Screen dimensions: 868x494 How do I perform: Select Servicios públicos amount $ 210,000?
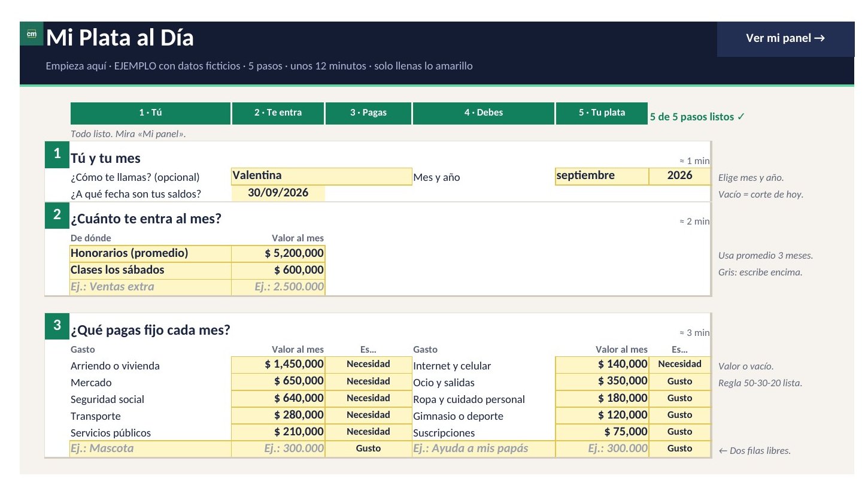[278, 432]
